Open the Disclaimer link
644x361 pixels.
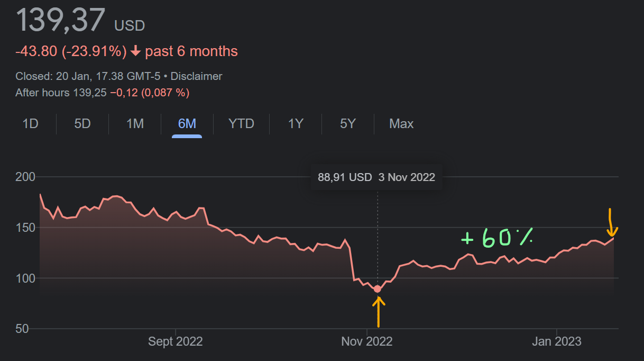pyautogui.click(x=196, y=76)
